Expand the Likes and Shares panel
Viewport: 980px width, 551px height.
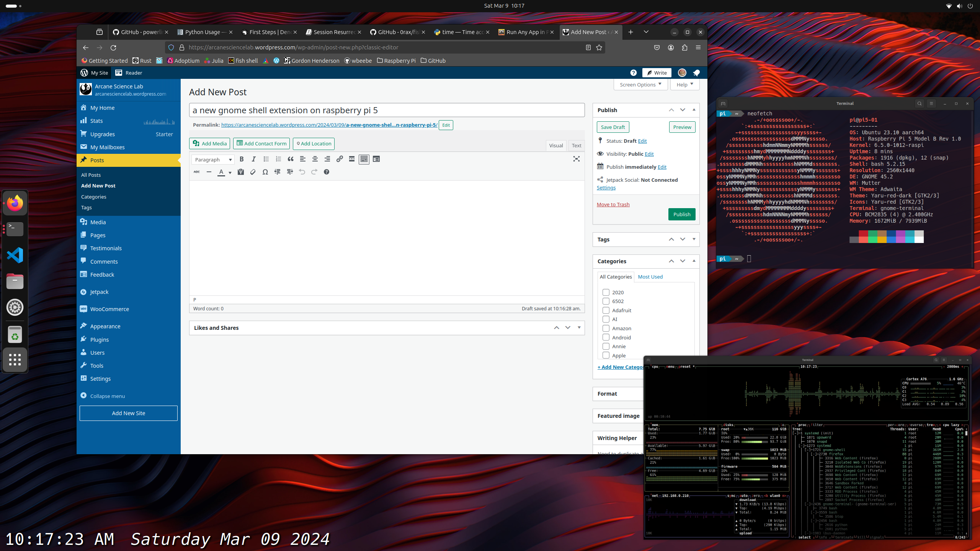[x=579, y=328]
